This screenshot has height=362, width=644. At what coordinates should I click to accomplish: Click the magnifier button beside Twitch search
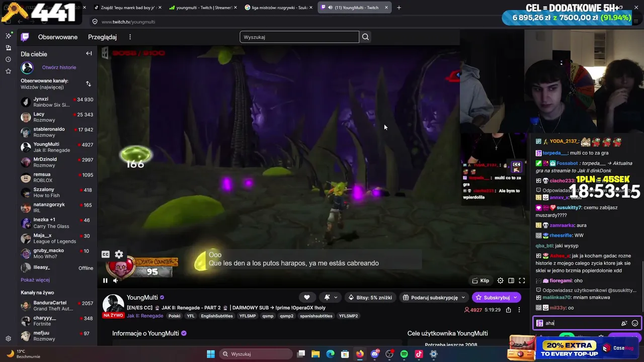pyautogui.click(x=365, y=37)
